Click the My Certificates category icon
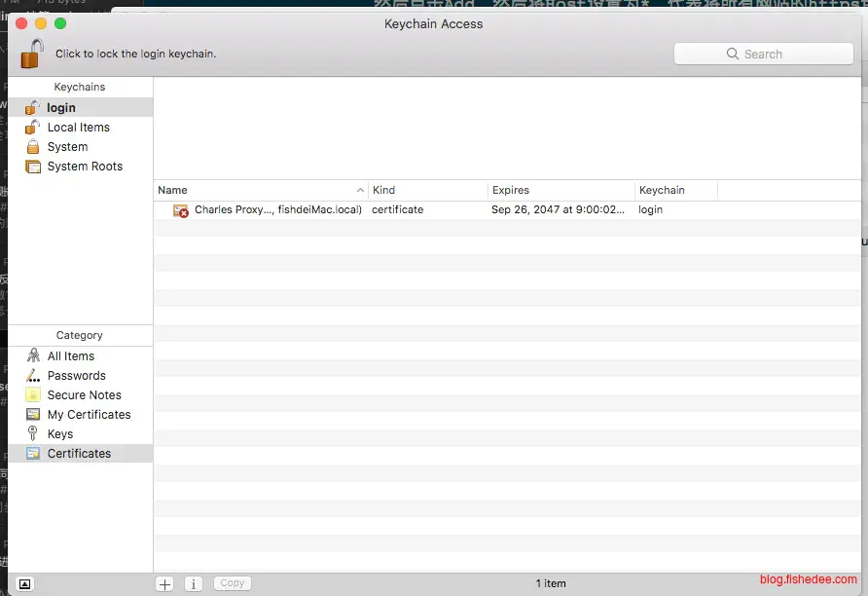 tap(33, 415)
